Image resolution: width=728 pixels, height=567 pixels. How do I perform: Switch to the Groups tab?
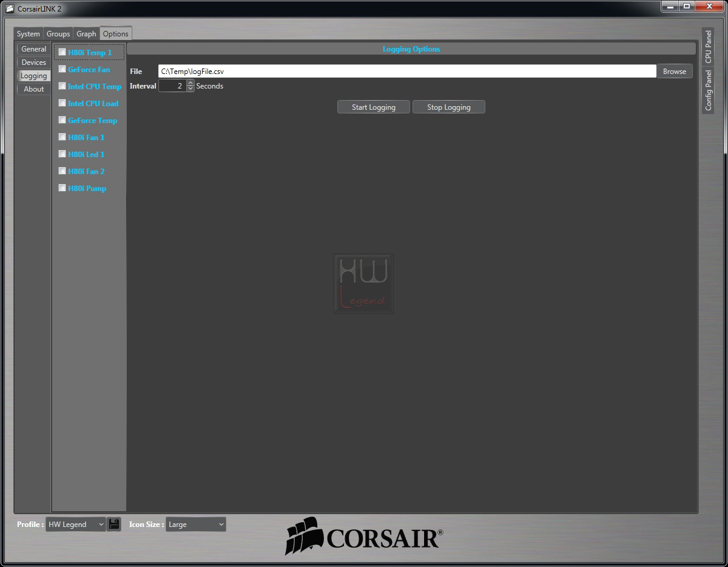coord(58,34)
